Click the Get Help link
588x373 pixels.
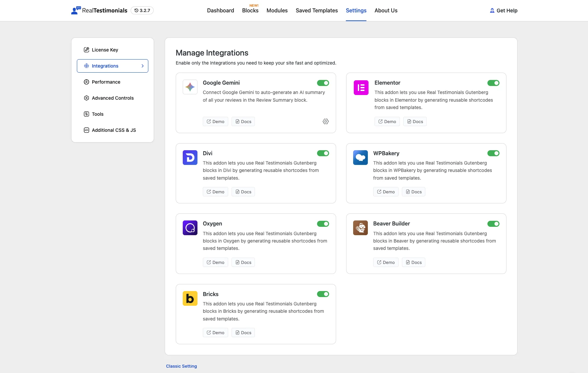pos(503,10)
